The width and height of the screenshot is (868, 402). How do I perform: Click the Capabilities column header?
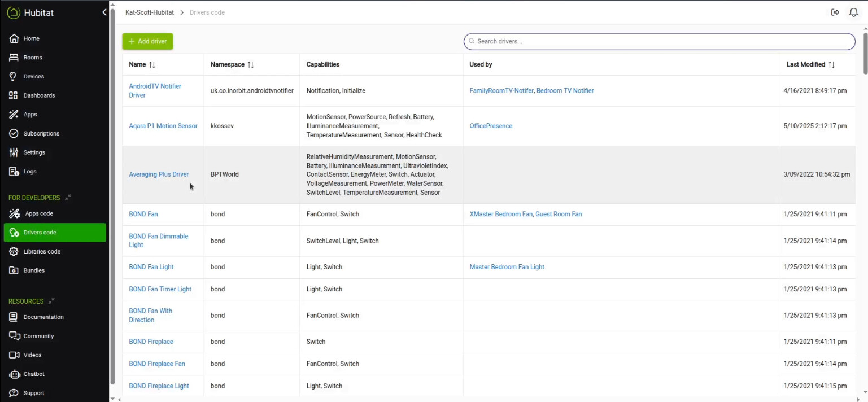tap(323, 64)
